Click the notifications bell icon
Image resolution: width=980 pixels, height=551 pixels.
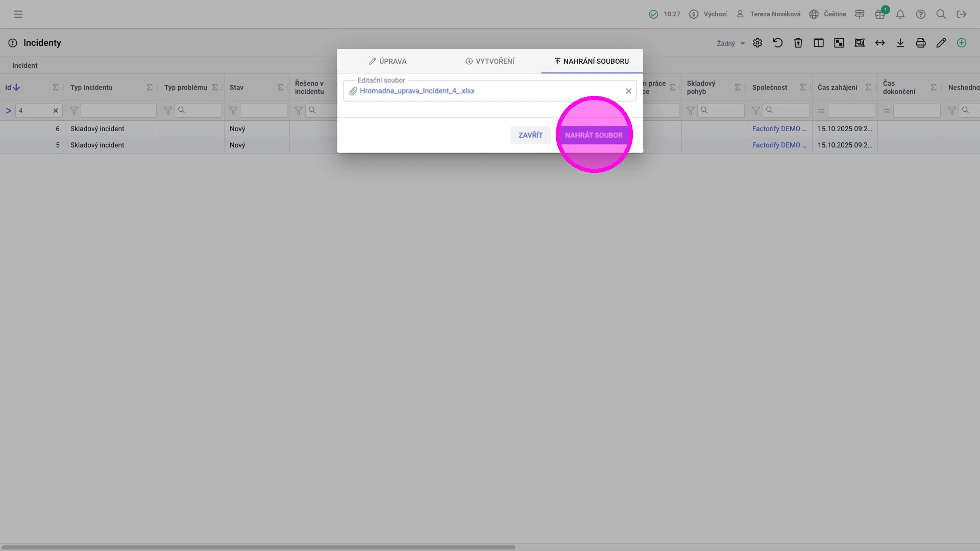900,14
